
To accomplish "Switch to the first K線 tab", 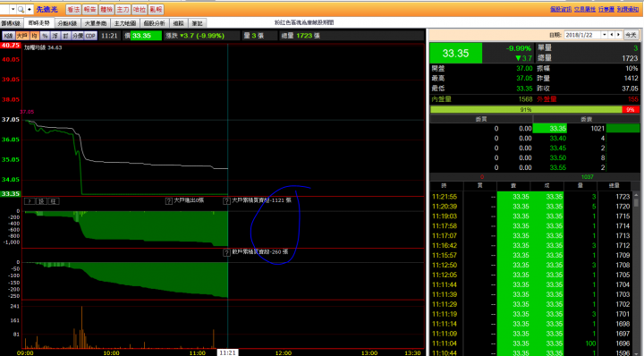I will [11, 23].
